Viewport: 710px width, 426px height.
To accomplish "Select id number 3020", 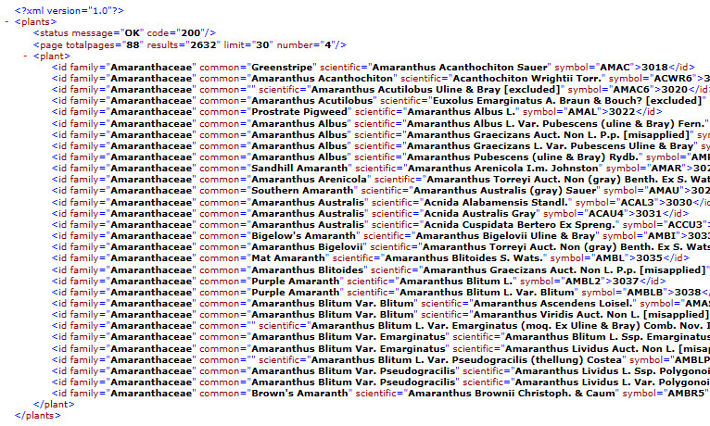I will tap(674, 90).
